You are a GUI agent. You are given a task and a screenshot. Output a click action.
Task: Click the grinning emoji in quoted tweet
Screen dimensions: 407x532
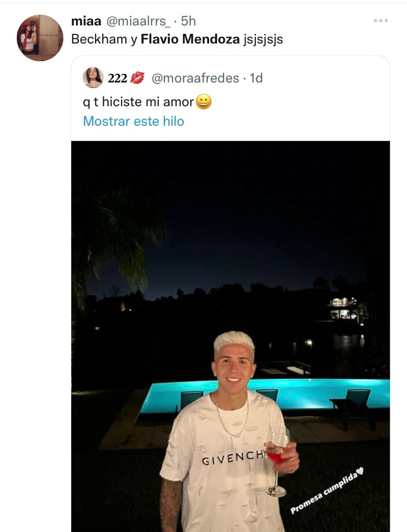pos(203,102)
